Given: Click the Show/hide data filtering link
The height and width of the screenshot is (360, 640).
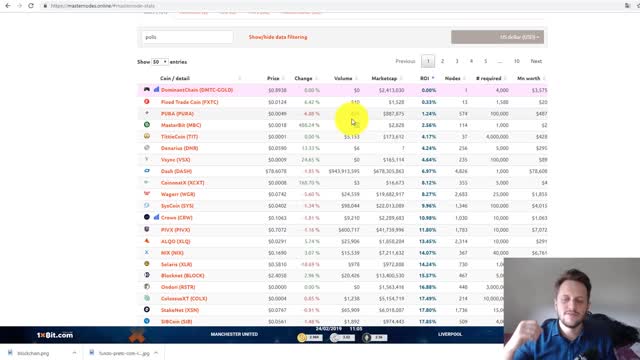Looking at the screenshot, I should 278,37.
